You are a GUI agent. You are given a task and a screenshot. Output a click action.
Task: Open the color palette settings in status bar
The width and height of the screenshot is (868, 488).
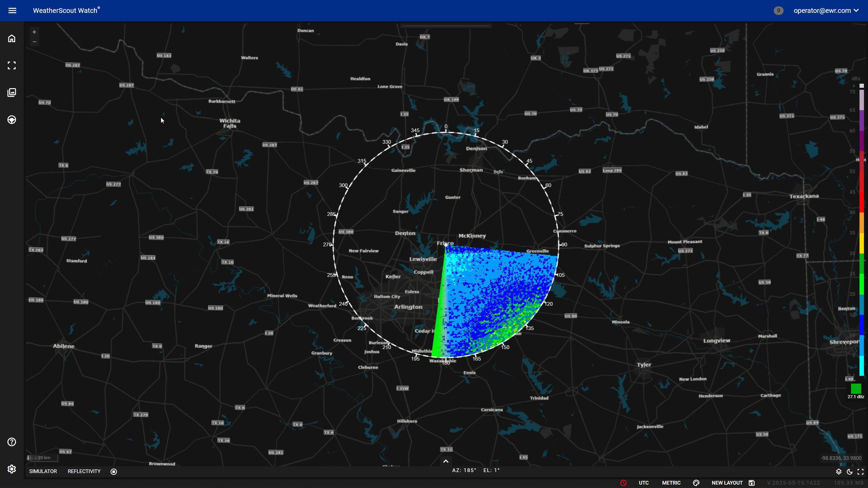696,483
